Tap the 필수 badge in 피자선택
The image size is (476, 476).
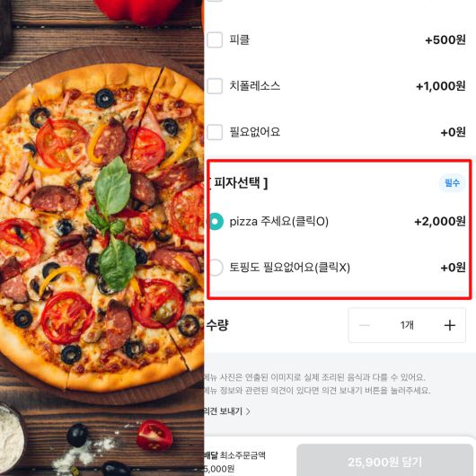coord(452,182)
